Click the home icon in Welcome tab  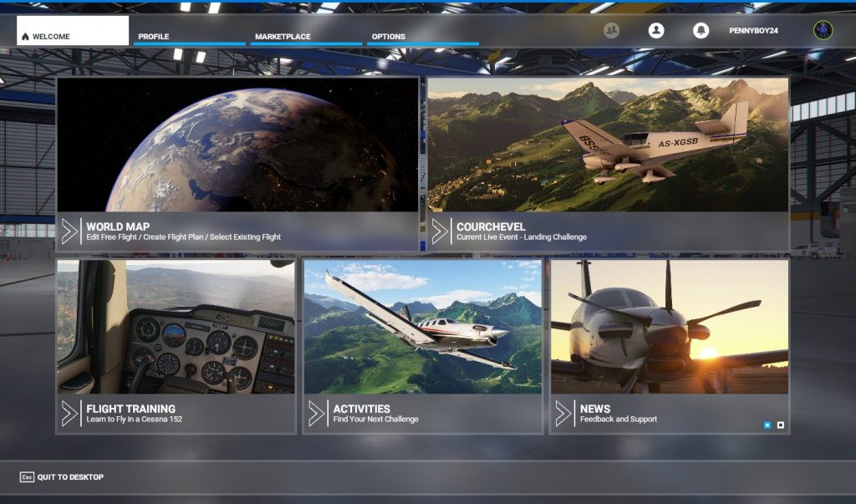[25, 37]
